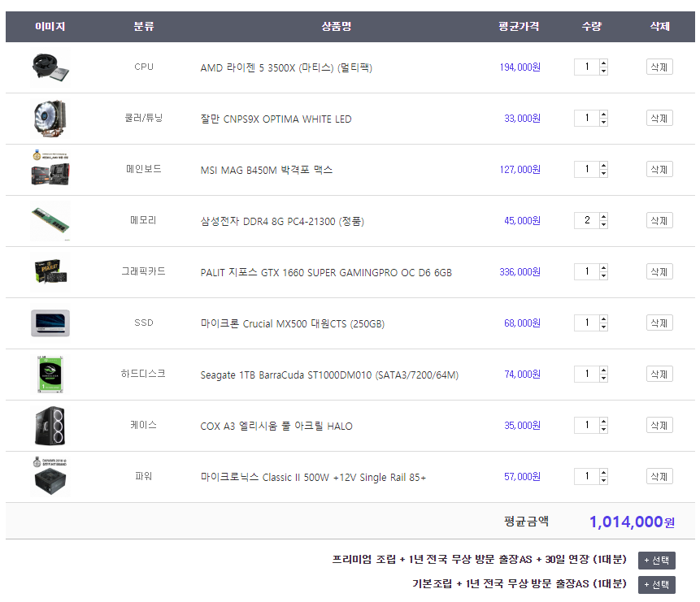Click the 1,014,000원 total amount

pos(632,522)
